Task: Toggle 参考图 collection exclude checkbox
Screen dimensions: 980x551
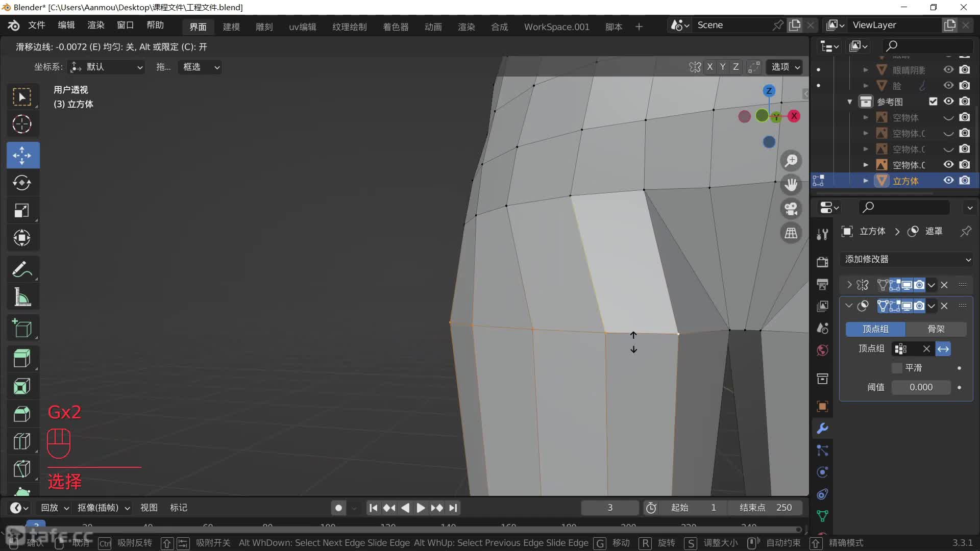Action: [933, 102]
